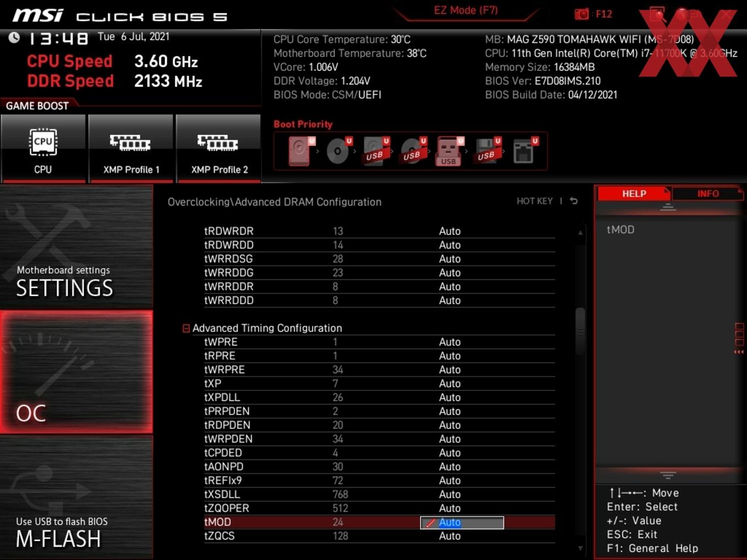Select the USB CD/DVD boot icon

click(413, 151)
